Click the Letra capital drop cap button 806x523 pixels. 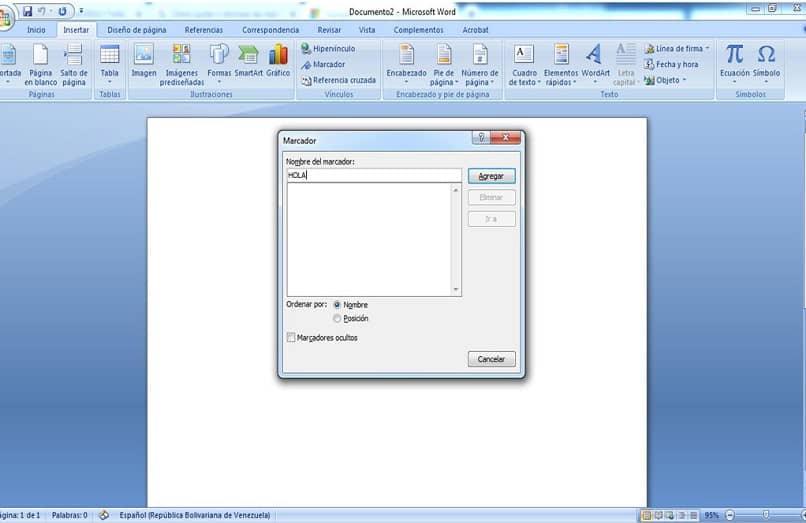[626, 65]
